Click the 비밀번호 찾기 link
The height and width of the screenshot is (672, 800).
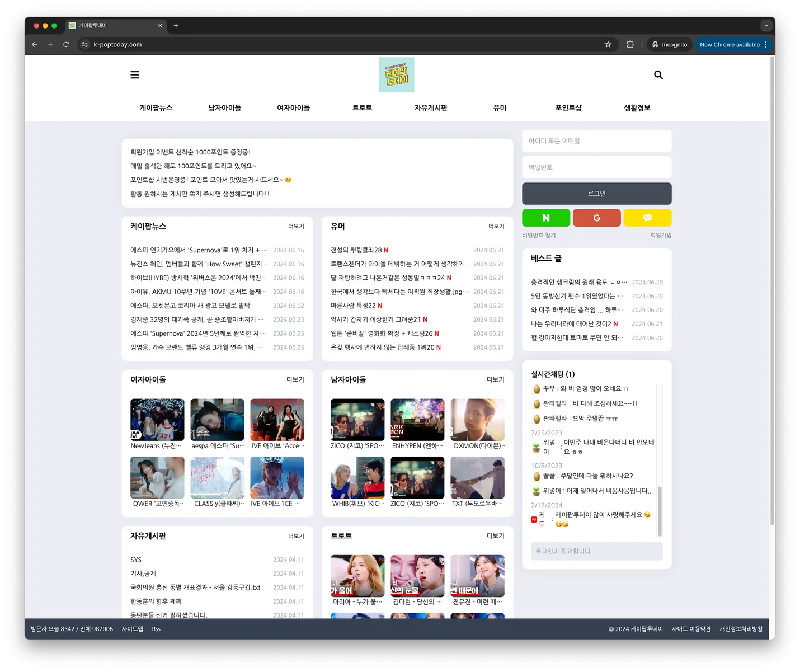click(x=539, y=236)
